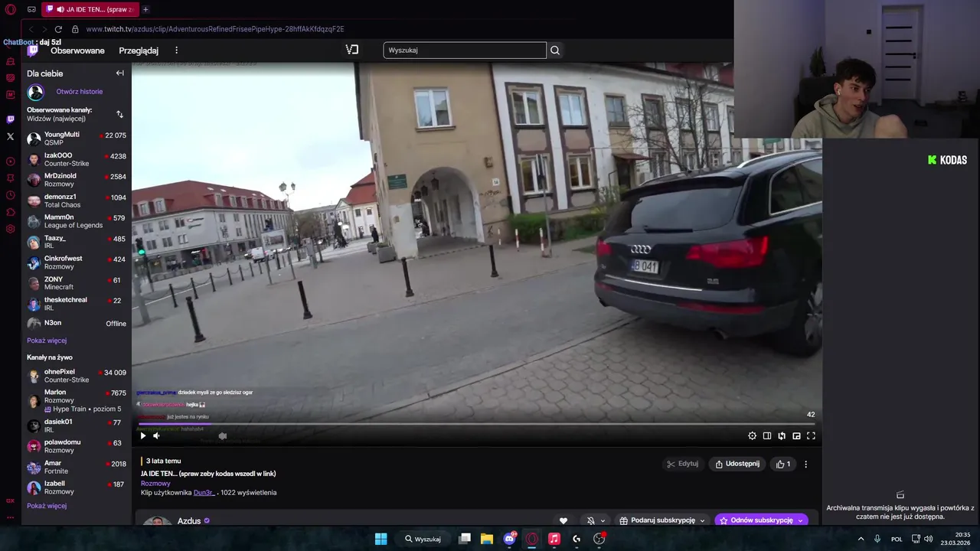
Task: Select the JA IDE TEN browser tab
Action: tap(90, 9)
